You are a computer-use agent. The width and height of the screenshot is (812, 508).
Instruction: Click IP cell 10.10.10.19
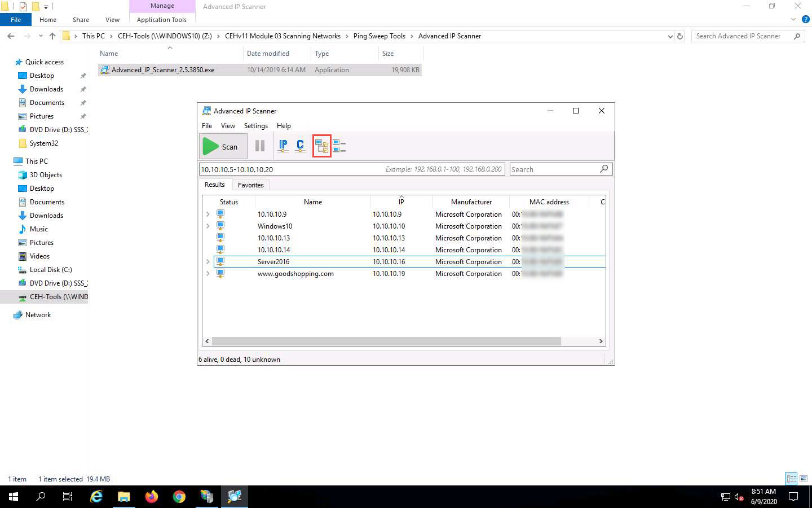click(x=389, y=274)
